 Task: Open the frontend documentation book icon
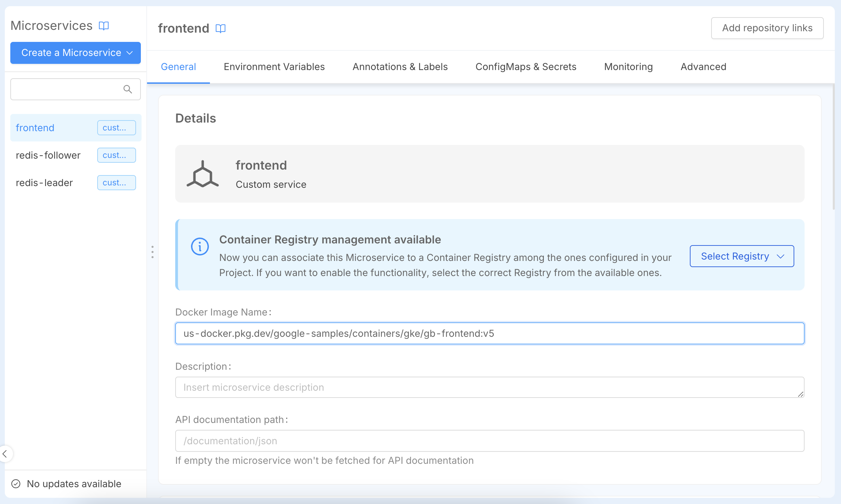[221, 28]
